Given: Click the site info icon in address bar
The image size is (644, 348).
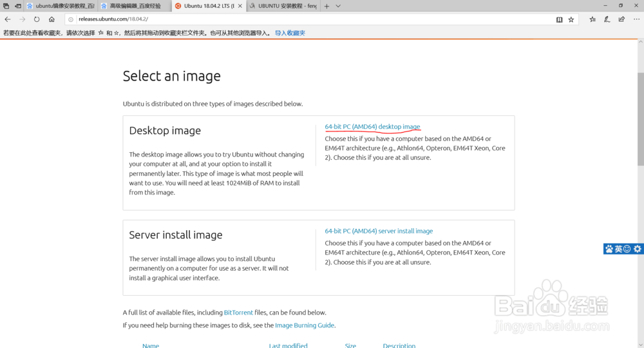Looking at the screenshot, I should (71, 19).
